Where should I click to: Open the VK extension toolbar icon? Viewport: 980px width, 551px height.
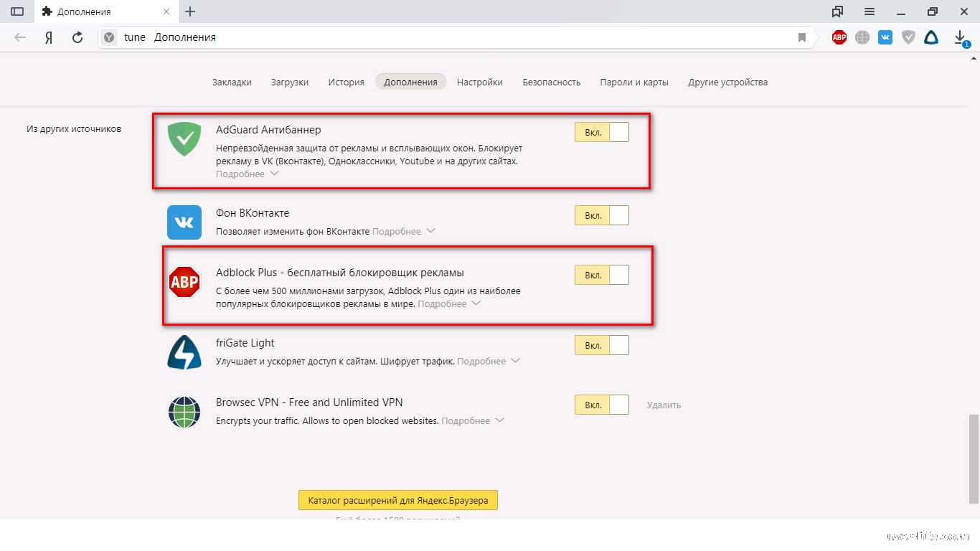point(885,37)
